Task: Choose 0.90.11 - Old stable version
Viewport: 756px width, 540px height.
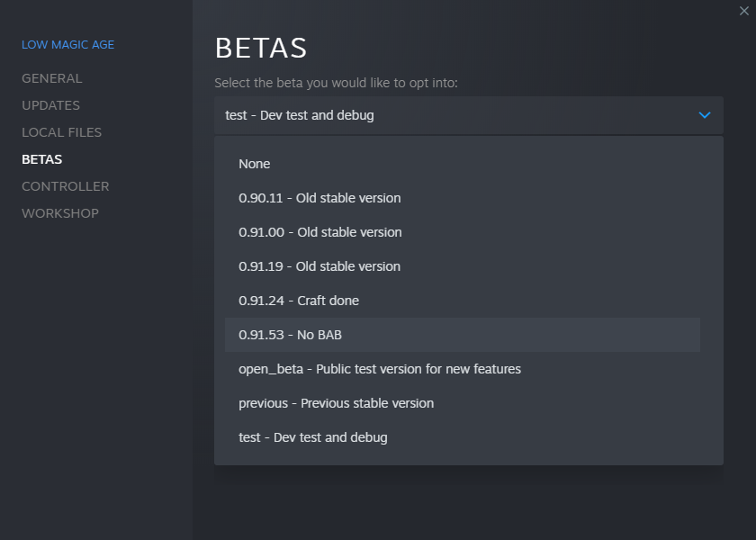Action: (463, 198)
